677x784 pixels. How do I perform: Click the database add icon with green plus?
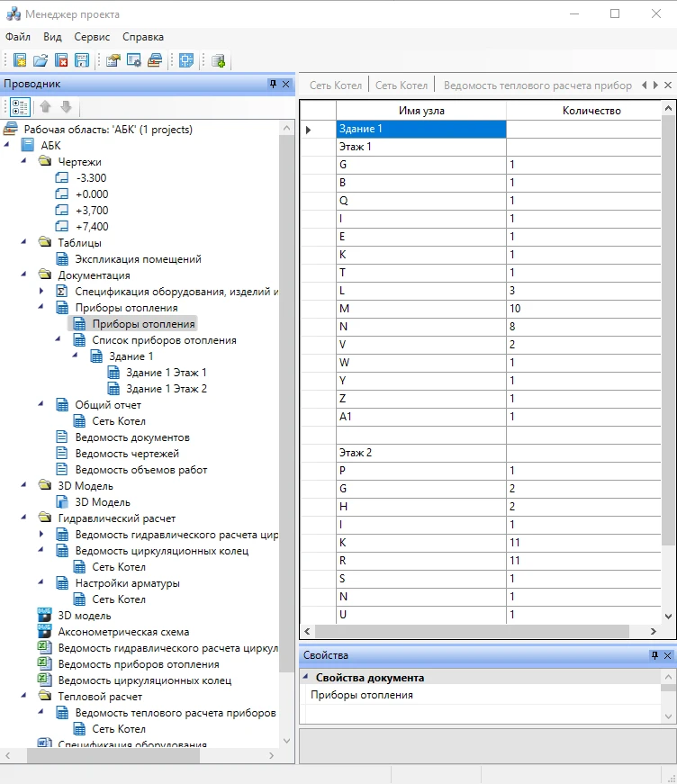point(219,60)
